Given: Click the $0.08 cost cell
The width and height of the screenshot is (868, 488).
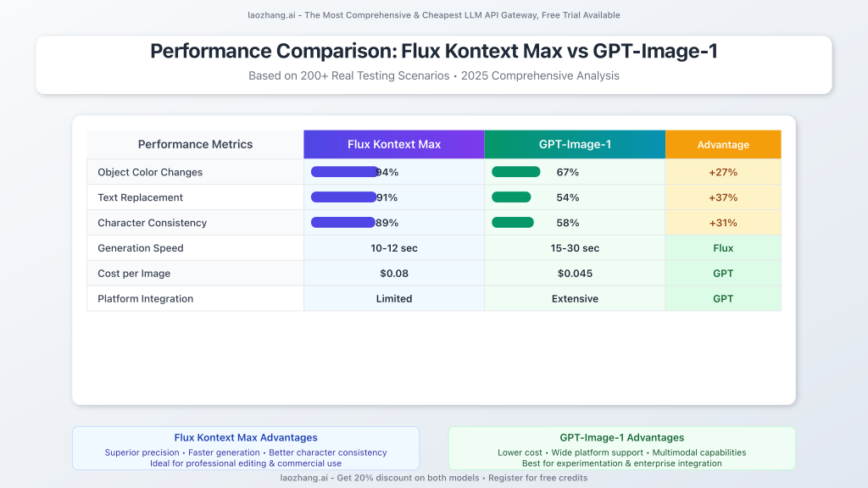Looking at the screenshot, I should pyautogui.click(x=394, y=274).
